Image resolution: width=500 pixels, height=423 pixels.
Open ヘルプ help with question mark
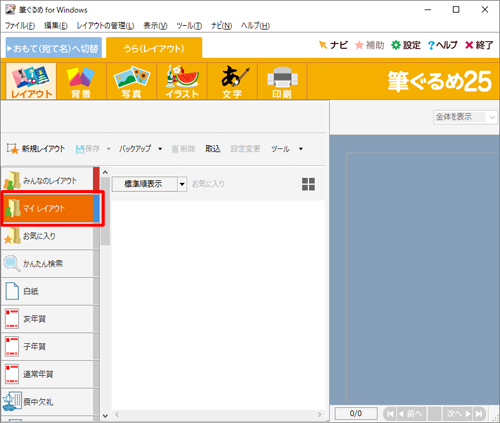[x=443, y=45]
